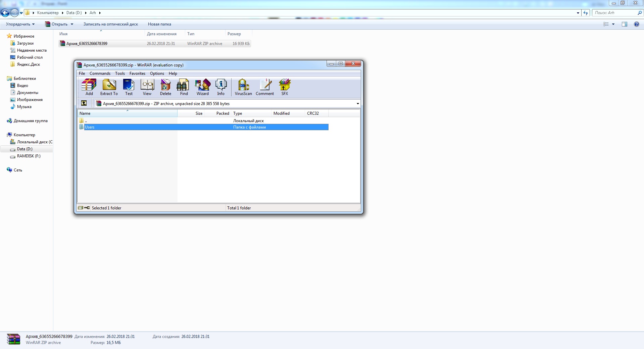Open WinRAR Help menu
The width and height of the screenshot is (644, 349).
[173, 73]
